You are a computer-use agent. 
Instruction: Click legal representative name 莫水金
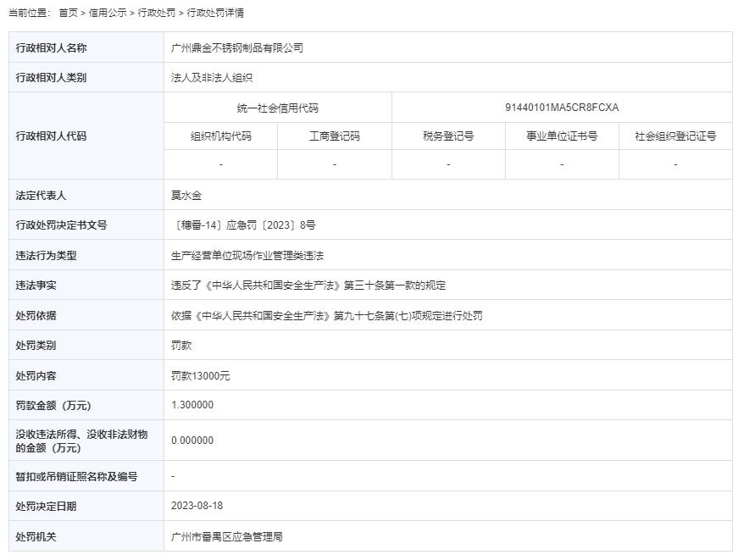click(186, 196)
